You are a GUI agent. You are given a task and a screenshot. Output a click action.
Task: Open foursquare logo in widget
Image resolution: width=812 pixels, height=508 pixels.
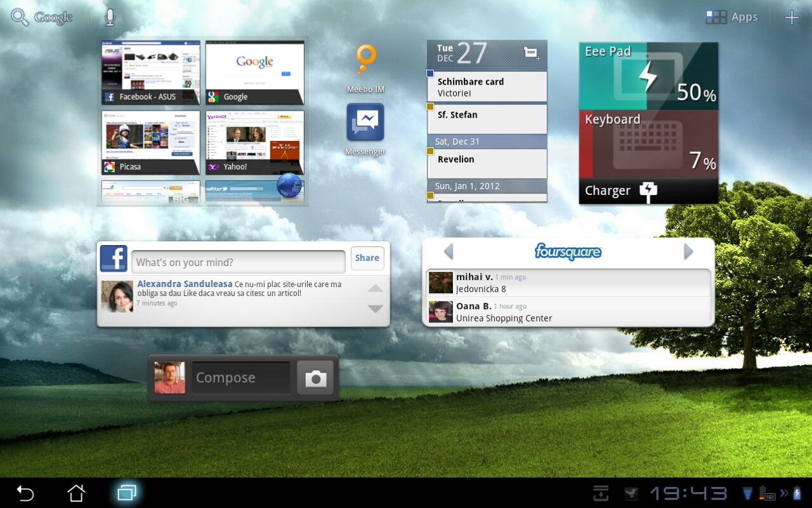(x=568, y=251)
